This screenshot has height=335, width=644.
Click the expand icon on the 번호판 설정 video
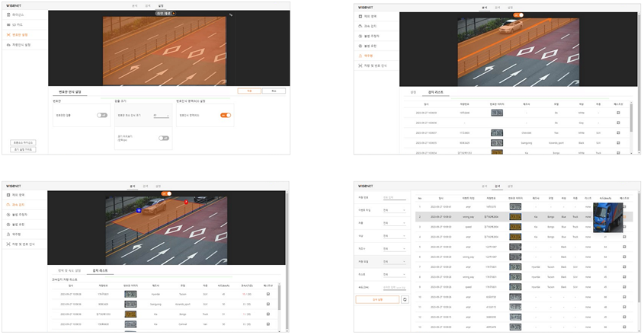point(232,14)
